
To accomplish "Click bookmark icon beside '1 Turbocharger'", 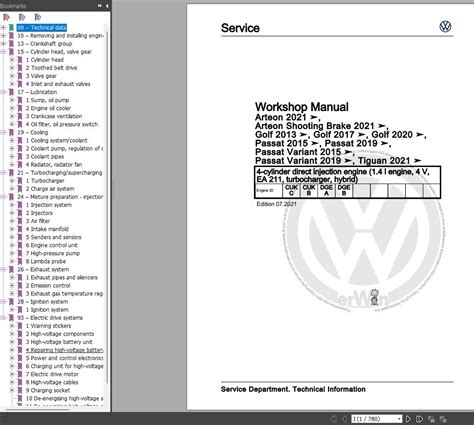I will coord(20,181).
